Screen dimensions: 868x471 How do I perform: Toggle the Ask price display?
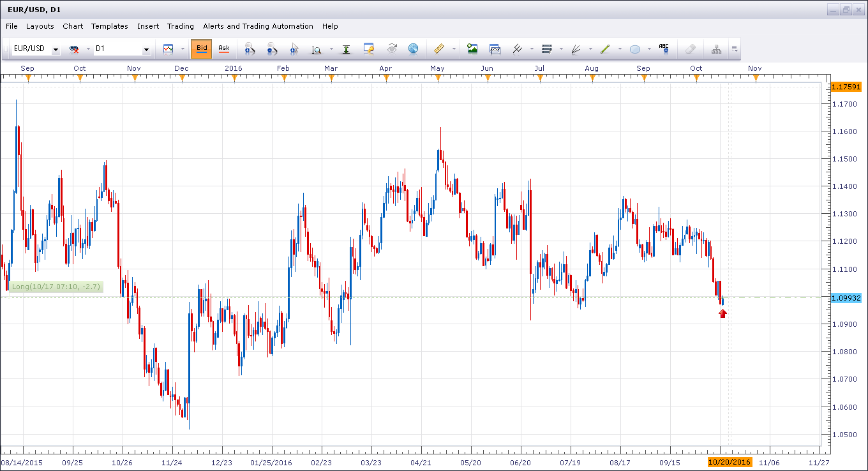coord(223,49)
